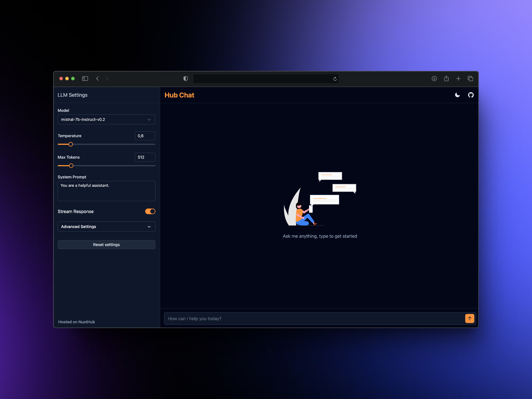Open the Model selection dropdown
Screen dimensions: 532x399
point(106,119)
